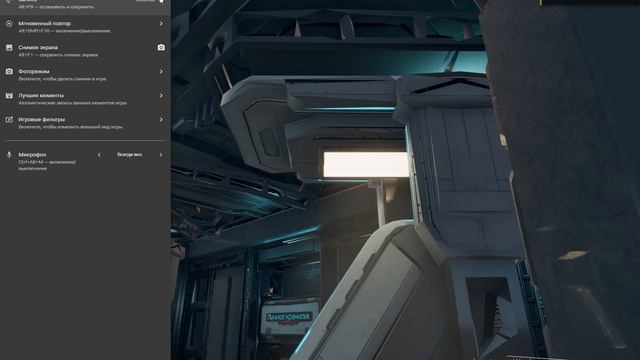640x360 pixels.
Task: Click the Лучшие моменты clapperboard icon
Action: 9,96
